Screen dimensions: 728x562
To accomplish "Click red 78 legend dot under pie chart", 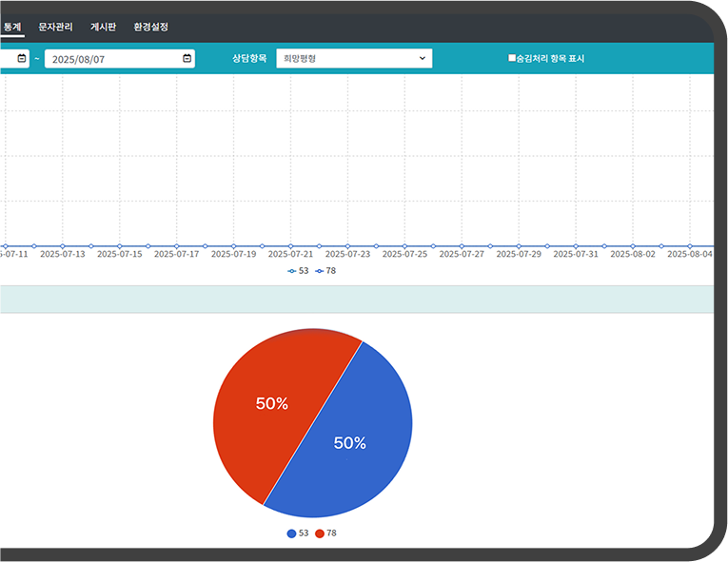I will pos(320,533).
